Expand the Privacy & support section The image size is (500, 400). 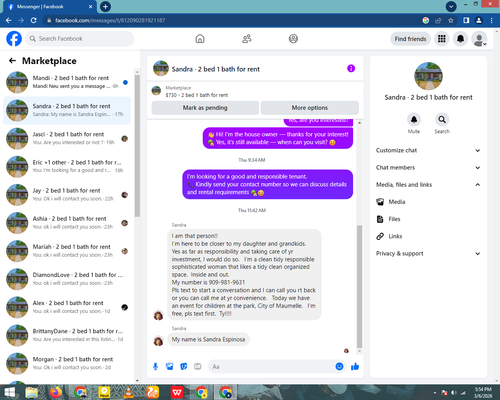[428, 254]
